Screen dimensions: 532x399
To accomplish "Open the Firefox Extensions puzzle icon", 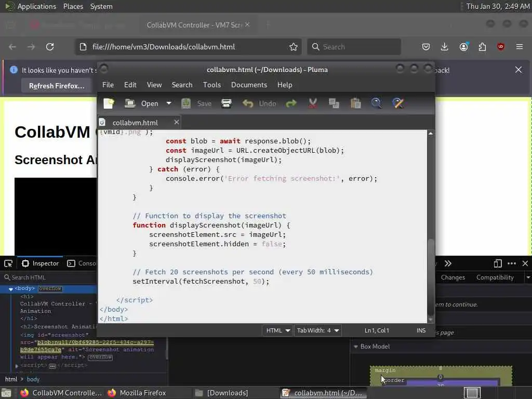I will [x=482, y=47].
